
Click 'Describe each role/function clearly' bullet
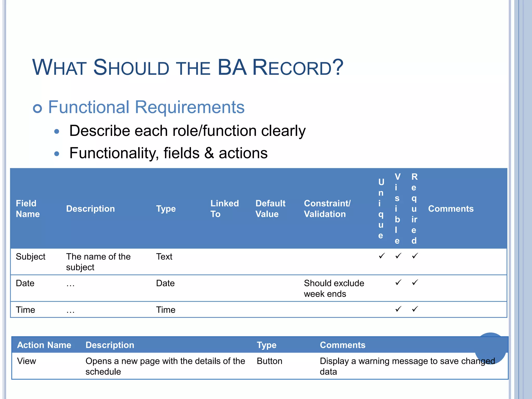pyautogui.click(x=187, y=131)
